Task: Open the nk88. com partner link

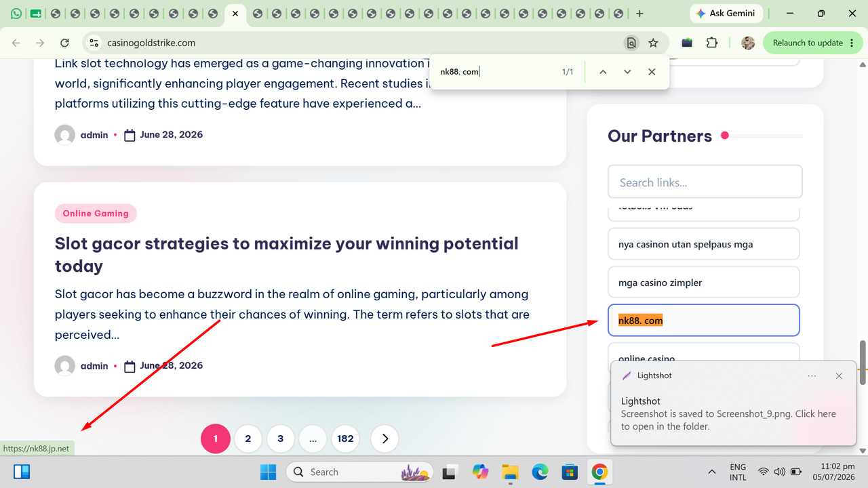Action: pyautogui.click(x=704, y=320)
